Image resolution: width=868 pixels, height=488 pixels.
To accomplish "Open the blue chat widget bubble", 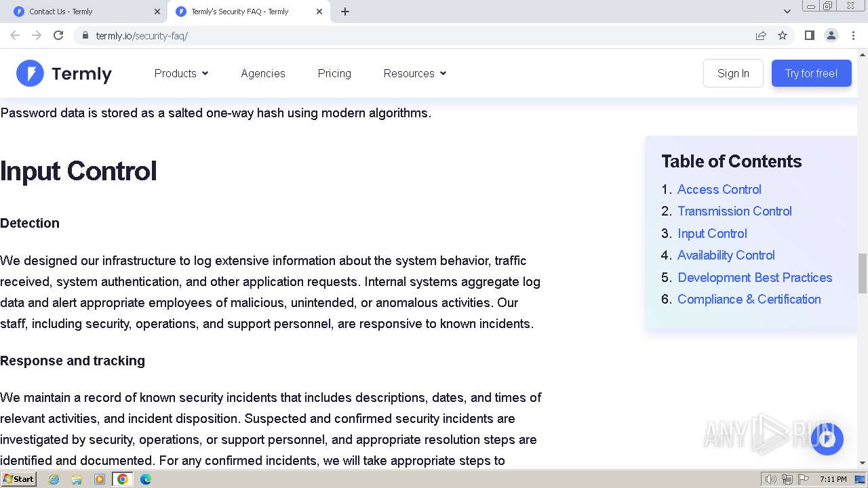I will [x=827, y=439].
